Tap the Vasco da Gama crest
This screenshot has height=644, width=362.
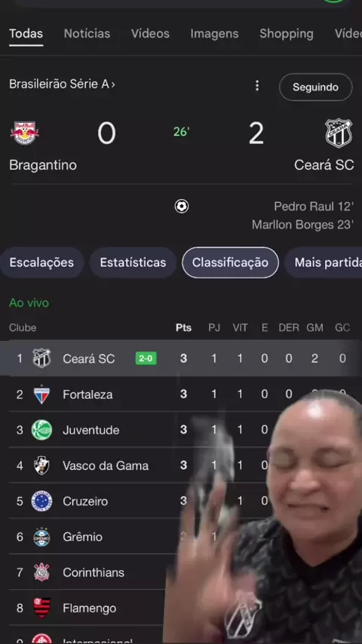41,466
